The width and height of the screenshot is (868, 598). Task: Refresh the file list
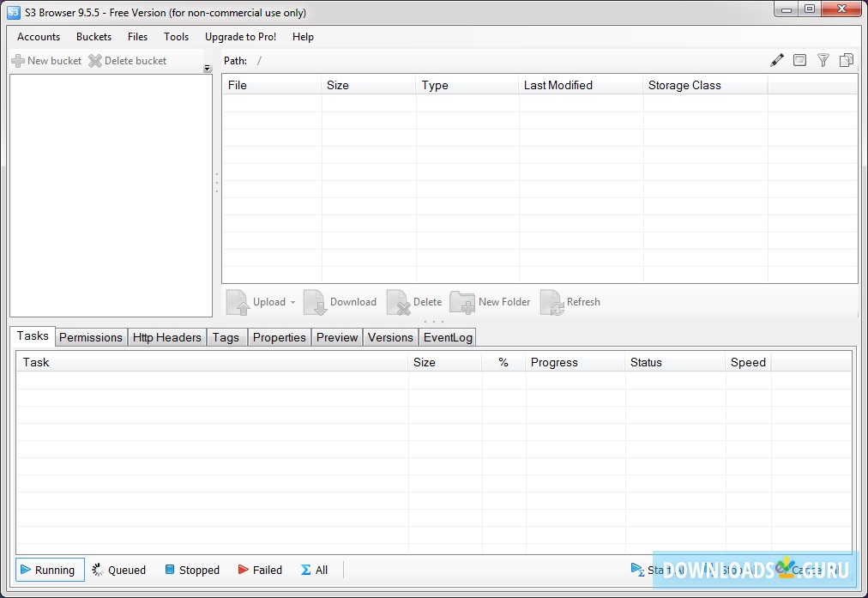[x=570, y=302]
